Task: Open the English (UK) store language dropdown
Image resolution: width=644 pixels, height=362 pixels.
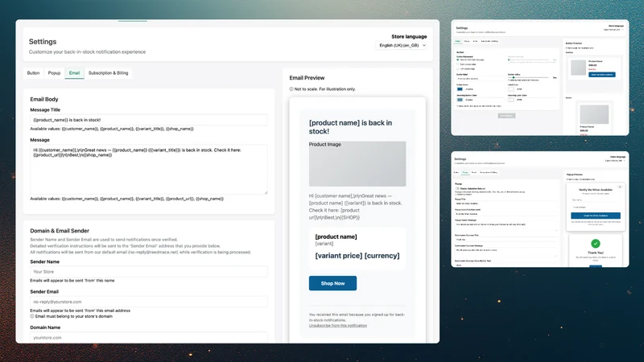Action: tap(402, 45)
